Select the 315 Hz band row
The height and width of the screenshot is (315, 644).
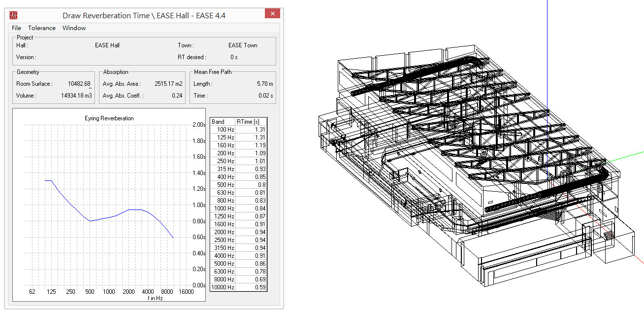point(238,169)
